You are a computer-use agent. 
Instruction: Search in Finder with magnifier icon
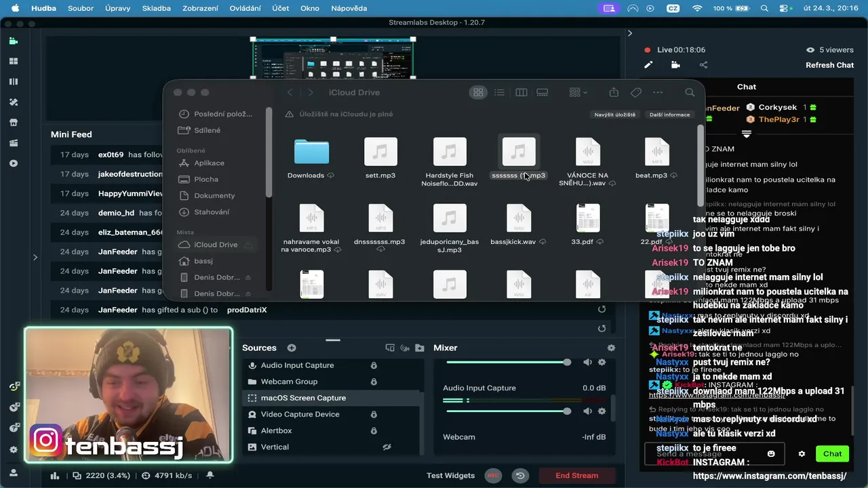pyautogui.click(x=690, y=92)
